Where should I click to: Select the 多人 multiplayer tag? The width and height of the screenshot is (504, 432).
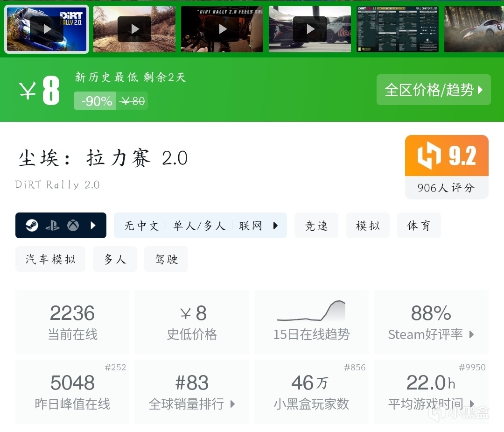pos(115,259)
